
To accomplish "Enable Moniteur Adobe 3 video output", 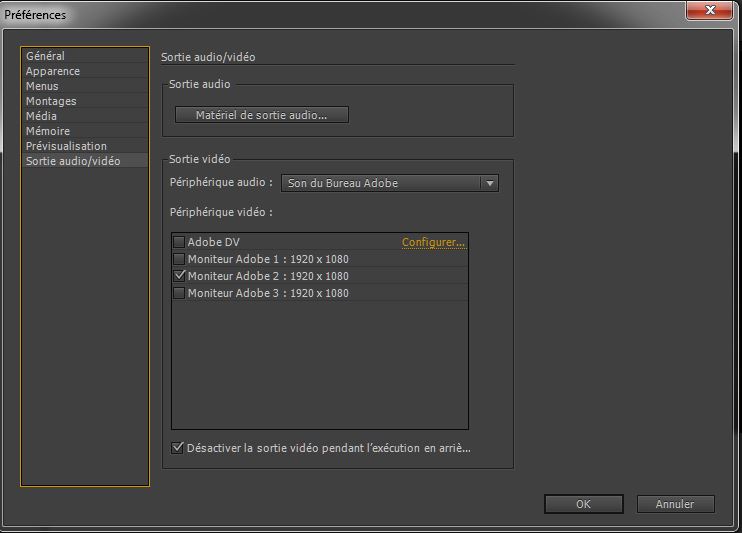I will (179, 293).
